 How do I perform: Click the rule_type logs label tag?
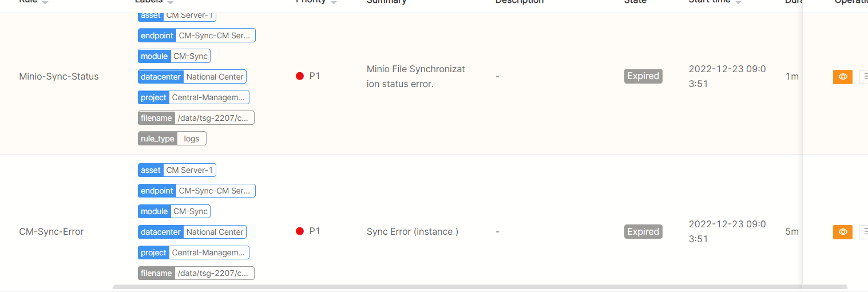(x=172, y=139)
